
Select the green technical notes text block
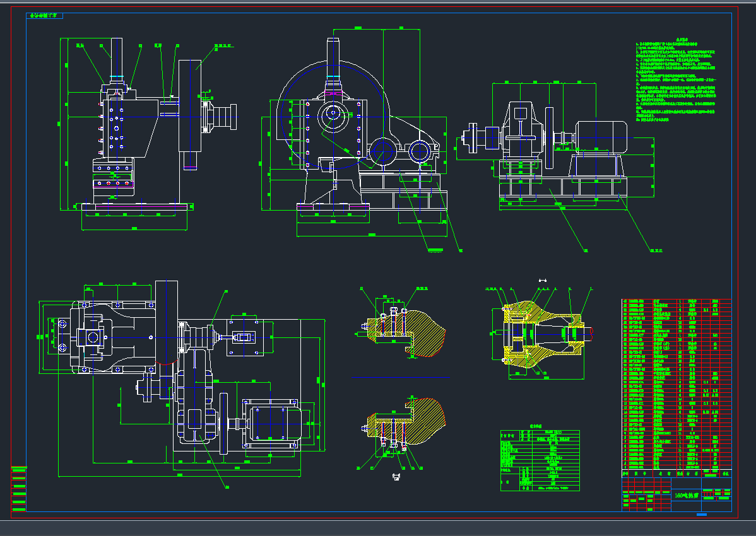(676, 82)
